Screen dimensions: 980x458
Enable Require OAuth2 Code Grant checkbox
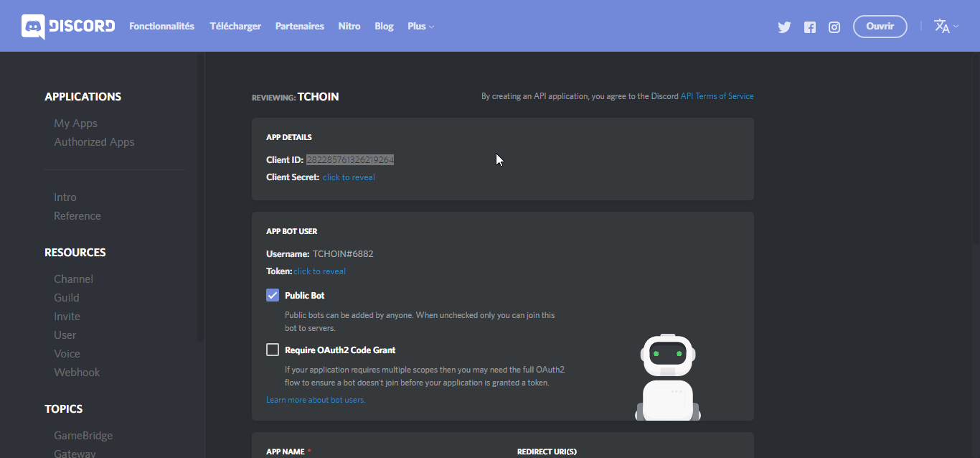pyautogui.click(x=273, y=350)
